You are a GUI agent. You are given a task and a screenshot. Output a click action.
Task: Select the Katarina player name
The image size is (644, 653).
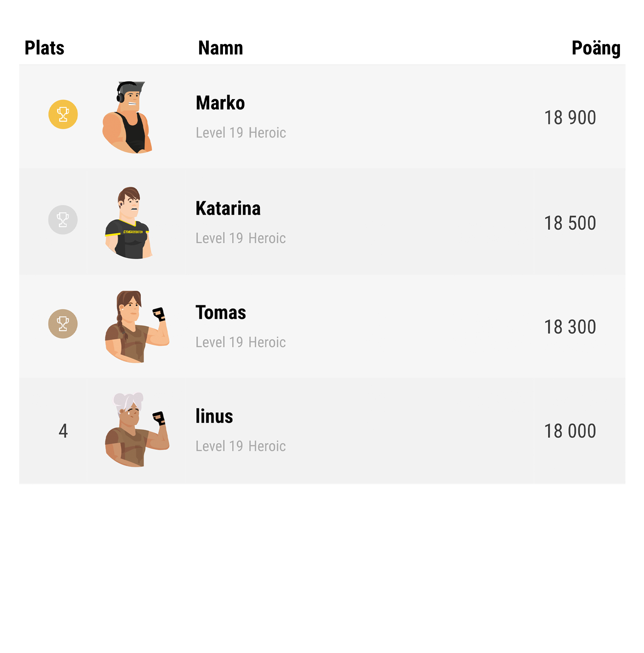click(x=228, y=208)
